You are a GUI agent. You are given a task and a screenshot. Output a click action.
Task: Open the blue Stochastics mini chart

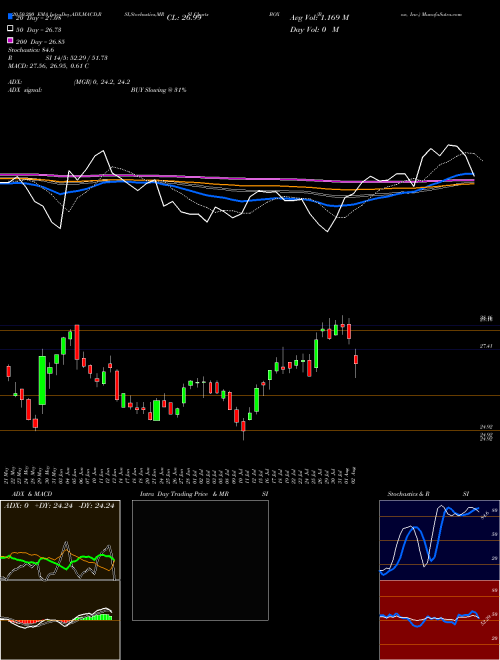click(x=439, y=540)
